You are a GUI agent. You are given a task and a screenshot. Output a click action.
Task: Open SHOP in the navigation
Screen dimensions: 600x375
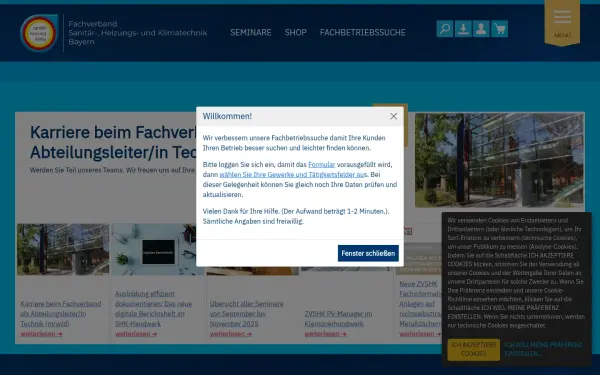coord(295,33)
